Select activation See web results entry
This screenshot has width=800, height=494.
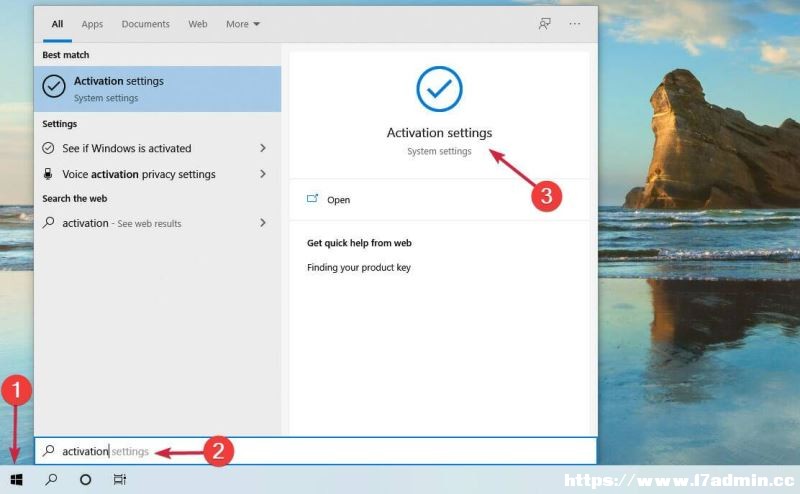158,223
